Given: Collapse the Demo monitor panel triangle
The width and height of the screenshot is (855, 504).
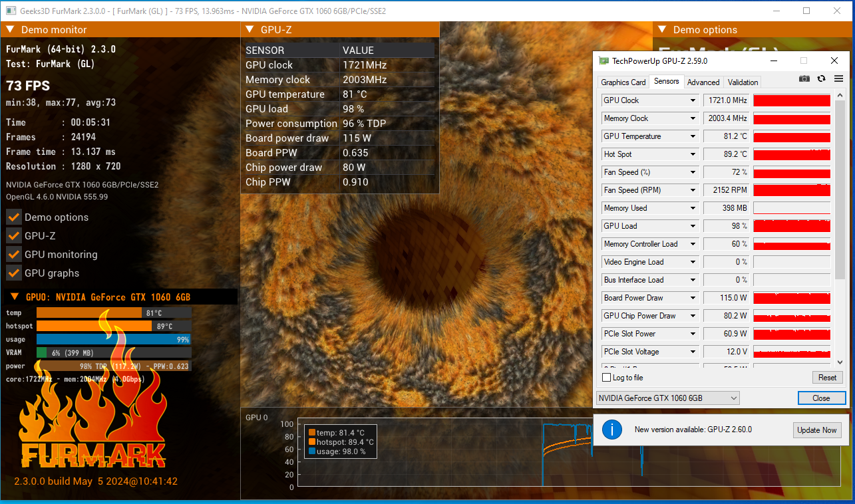Looking at the screenshot, I should click(x=11, y=29).
